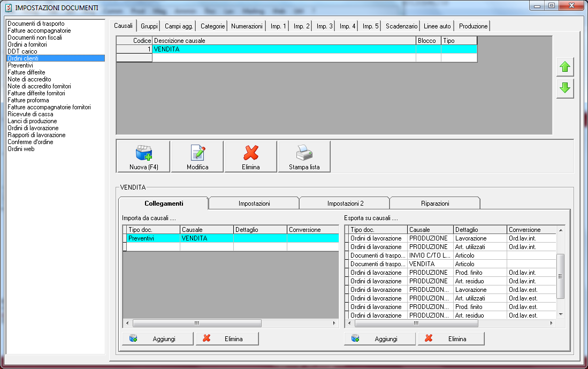Click the Descrizione causale column header
The image size is (588, 369).
tap(284, 41)
